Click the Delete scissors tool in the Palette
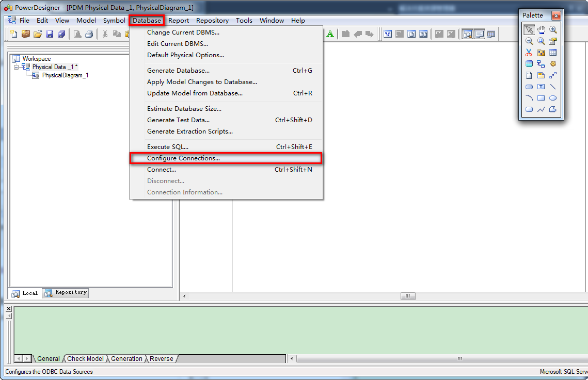The width and height of the screenshot is (588, 380). click(x=529, y=52)
